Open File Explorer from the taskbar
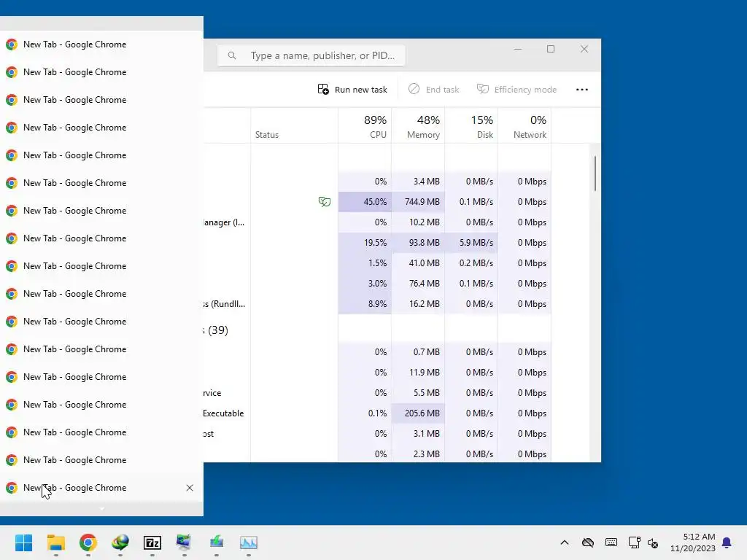Viewport: 747px width, 560px height. pyautogui.click(x=55, y=542)
